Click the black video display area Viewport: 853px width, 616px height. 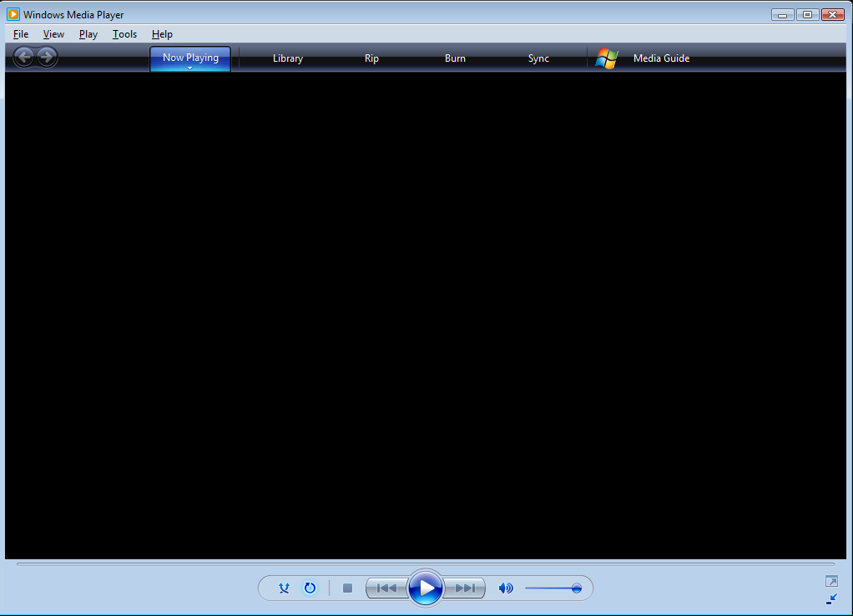pos(426,315)
